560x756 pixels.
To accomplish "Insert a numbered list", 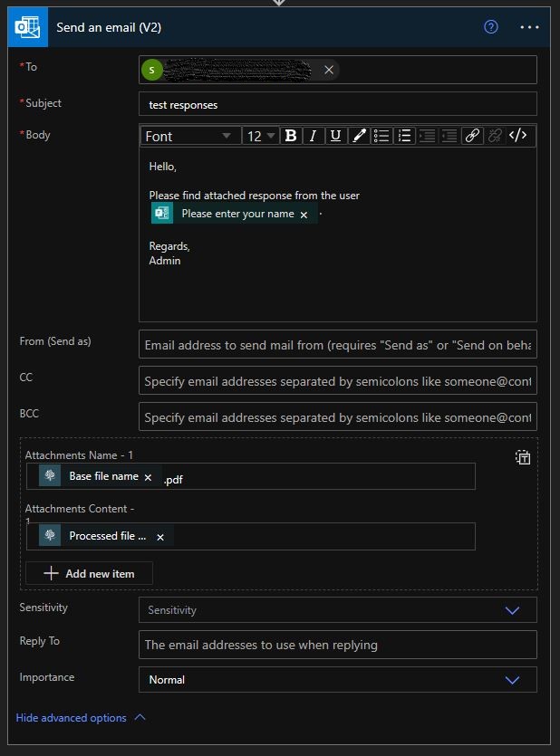I will pos(404,136).
